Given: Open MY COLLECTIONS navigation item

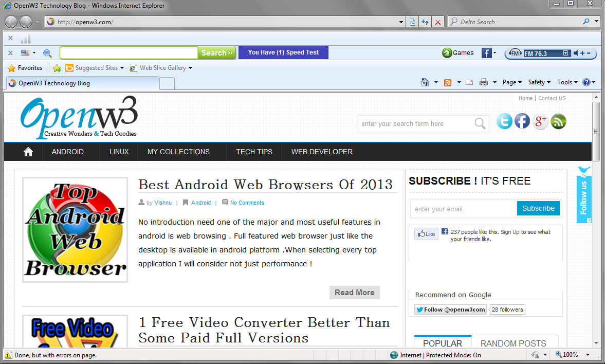Looking at the screenshot, I should pos(178,152).
